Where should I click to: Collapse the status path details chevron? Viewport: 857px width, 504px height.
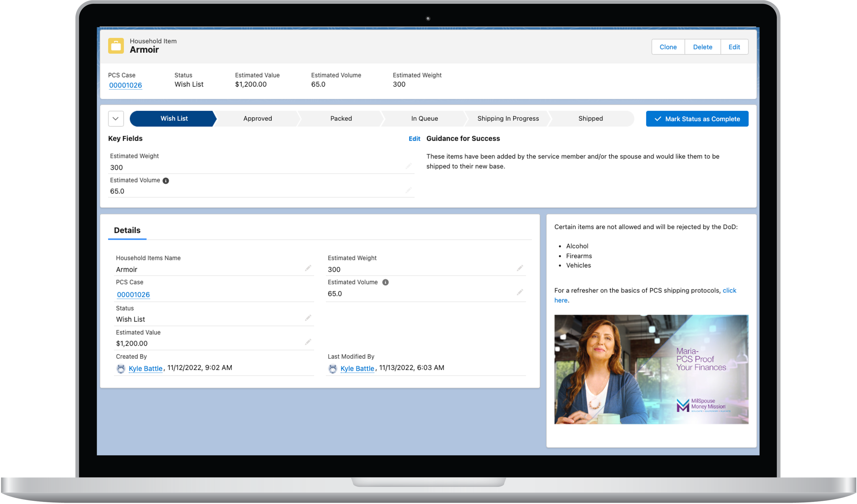[x=116, y=119]
